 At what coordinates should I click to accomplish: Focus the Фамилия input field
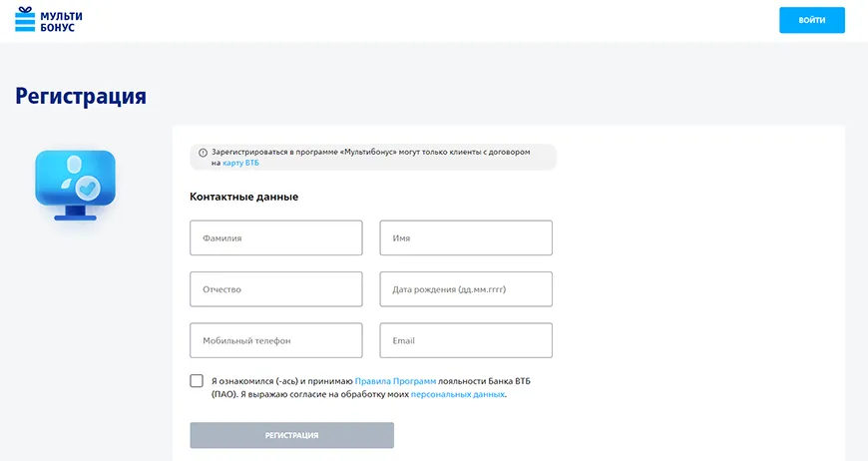275,238
